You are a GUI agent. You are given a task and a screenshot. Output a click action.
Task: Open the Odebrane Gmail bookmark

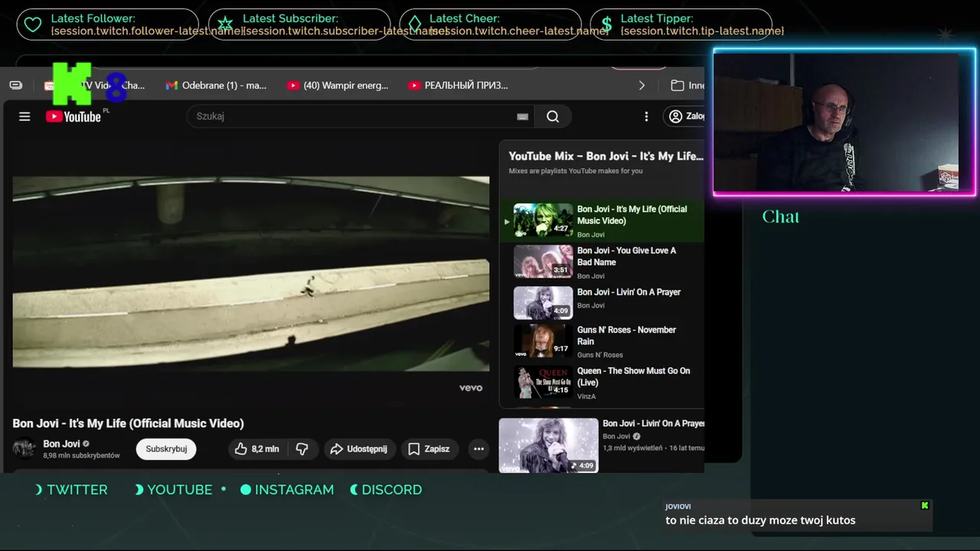pyautogui.click(x=216, y=86)
